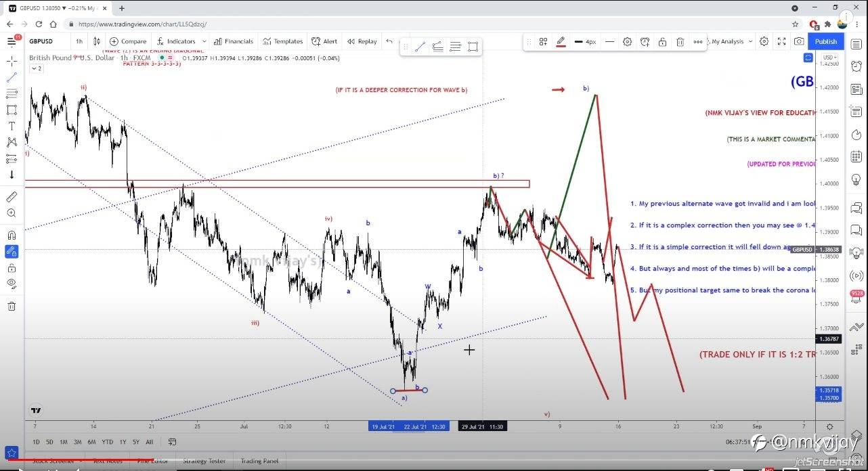
Task: Open the Strategy Tester tab
Action: tap(204, 461)
